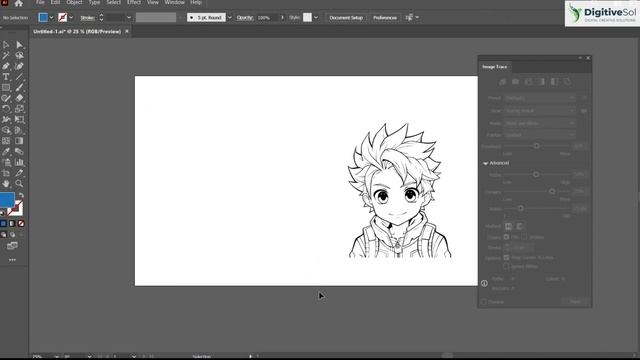The width and height of the screenshot is (640, 360).
Task: Swap fill and stroke colors
Action: 21,196
